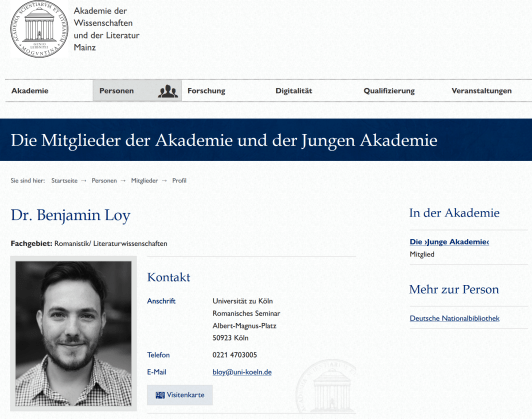
Task: Download the Visitenkarte button
Action: coord(180,395)
